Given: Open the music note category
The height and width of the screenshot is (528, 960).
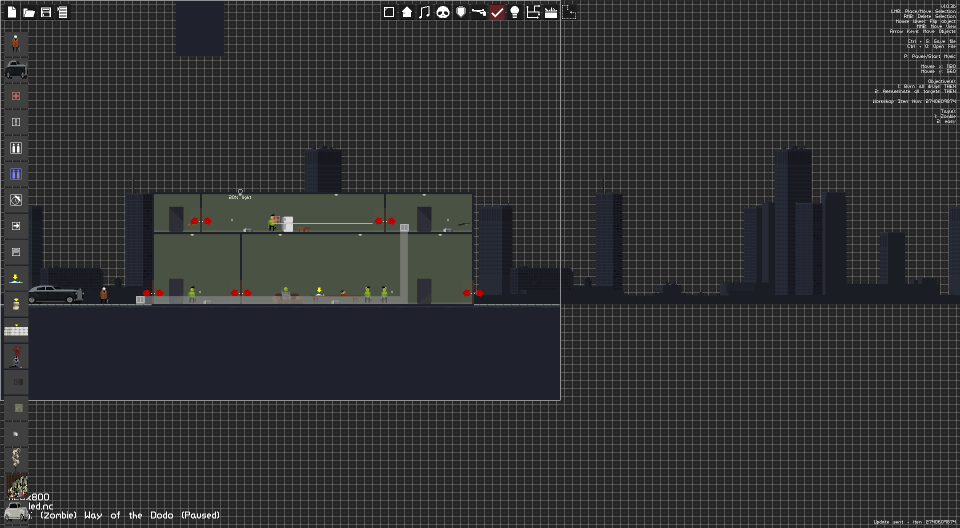Looking at the screenshot, I should (x=425, y=12).
